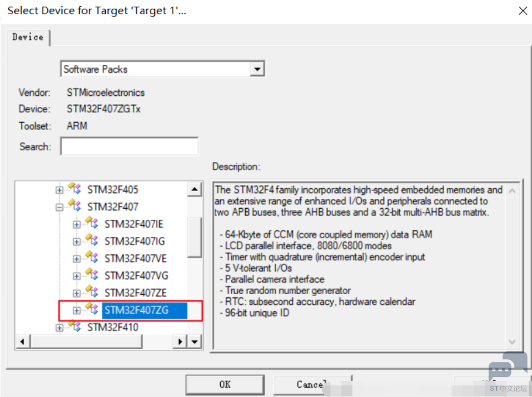Click the STM32F407IG chip icon
The height and width of the screenshot is (397, 532).
pyautogui.click(x=91, y=240)
